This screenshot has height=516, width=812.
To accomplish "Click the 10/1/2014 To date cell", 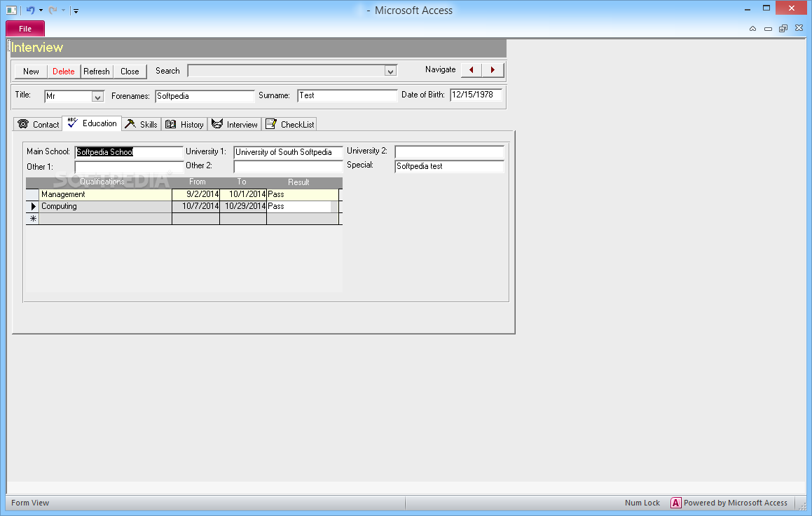I will pos(243,194).
